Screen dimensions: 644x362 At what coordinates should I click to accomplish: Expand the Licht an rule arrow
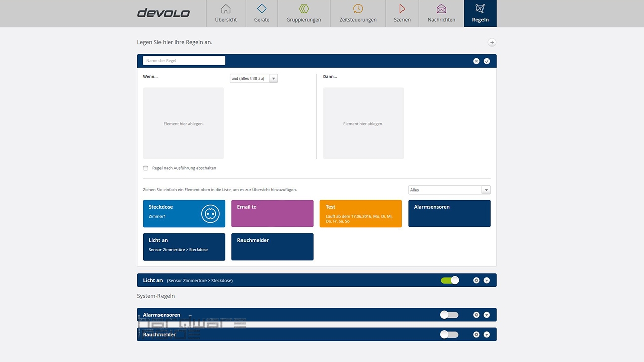tap(487, 280)
